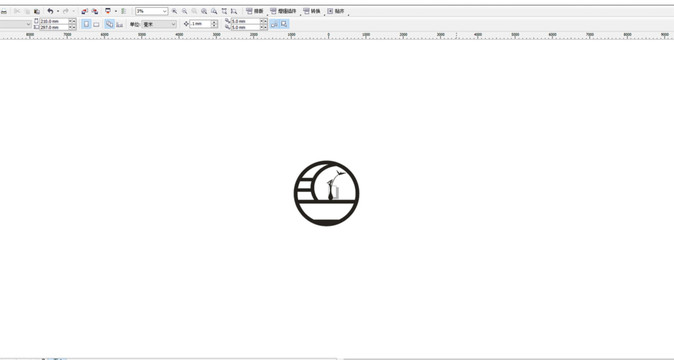This screenshot has width=674, height=360.
Task: Toggle the all pages layout button
Action: tap(110, 24)
